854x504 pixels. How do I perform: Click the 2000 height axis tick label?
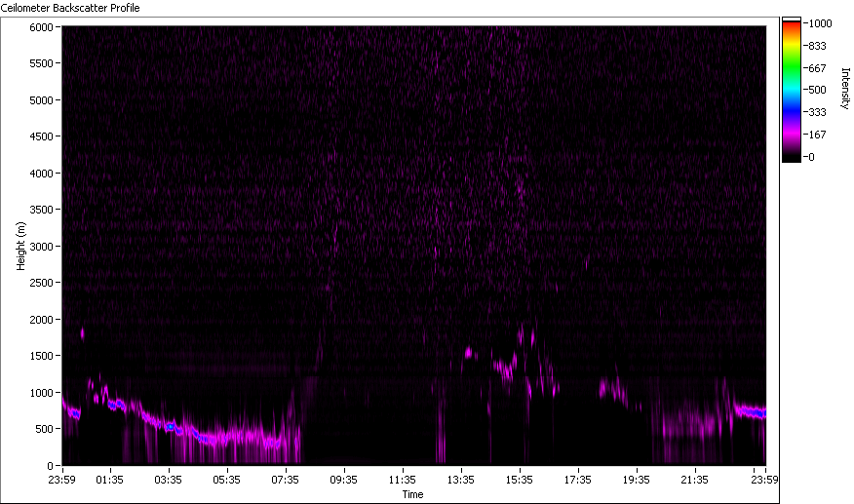(41, 320)
